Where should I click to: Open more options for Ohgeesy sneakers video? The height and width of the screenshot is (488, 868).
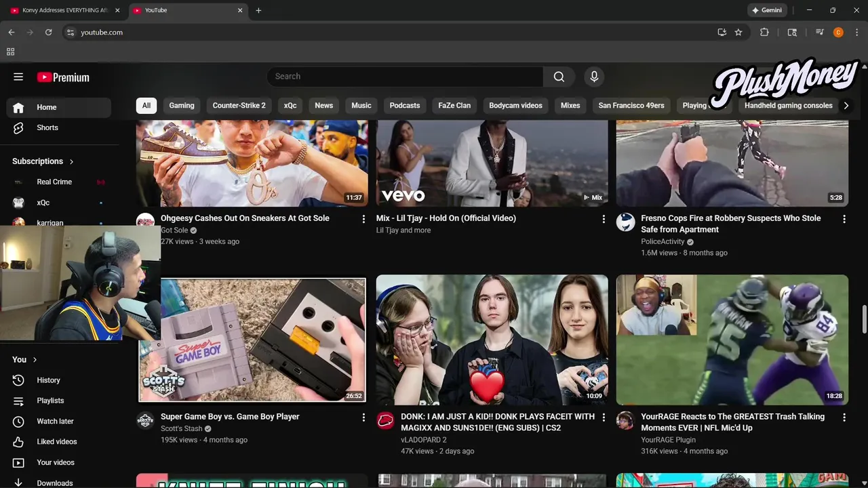point(363,219)
